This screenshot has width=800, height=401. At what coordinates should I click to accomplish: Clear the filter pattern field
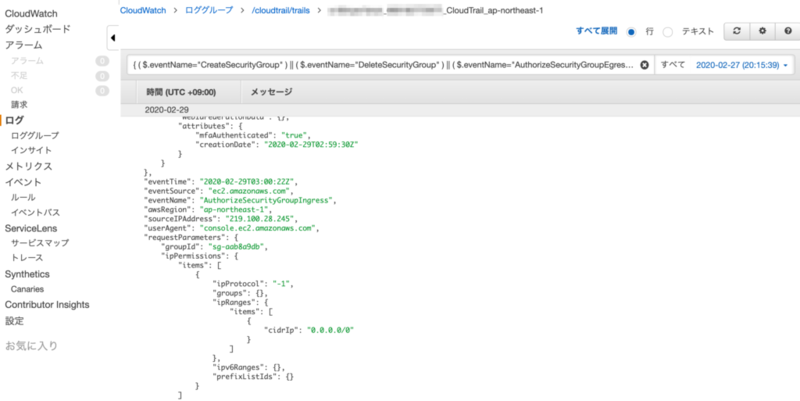pyautogui.click(x=644, y=65)
